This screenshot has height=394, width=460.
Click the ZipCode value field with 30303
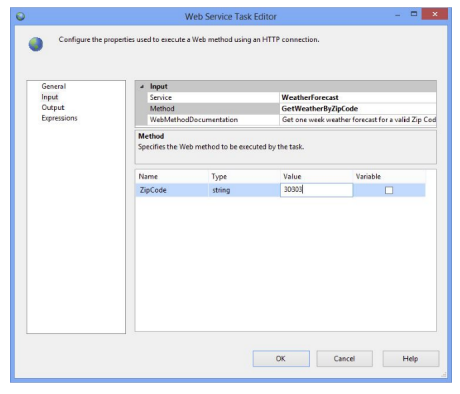click(x=316, y=190)
